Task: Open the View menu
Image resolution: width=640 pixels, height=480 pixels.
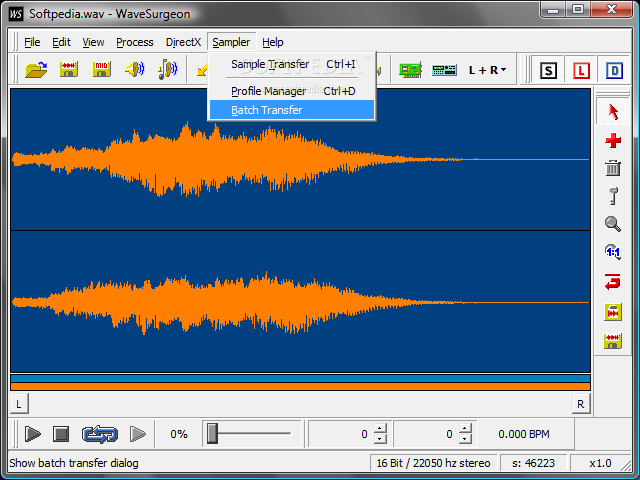Action: click(93, 42)
